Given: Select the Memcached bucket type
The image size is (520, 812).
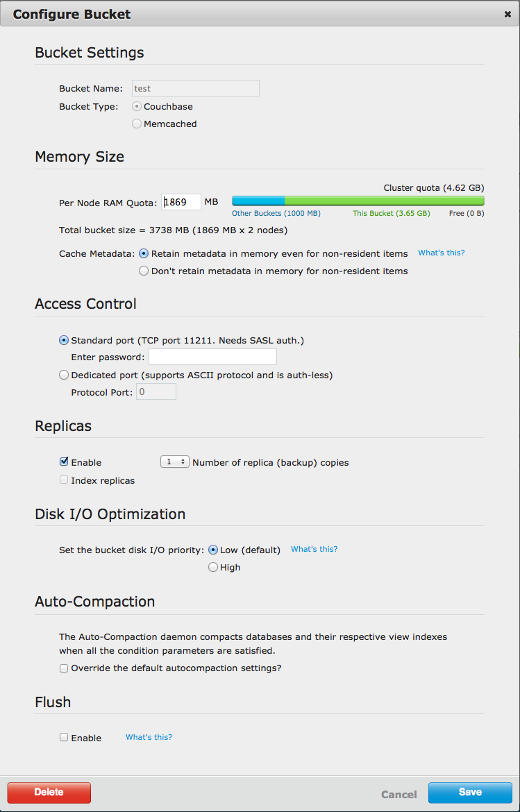Looking at the screenshot, I should pyautogui.click(x=137, y=124).
